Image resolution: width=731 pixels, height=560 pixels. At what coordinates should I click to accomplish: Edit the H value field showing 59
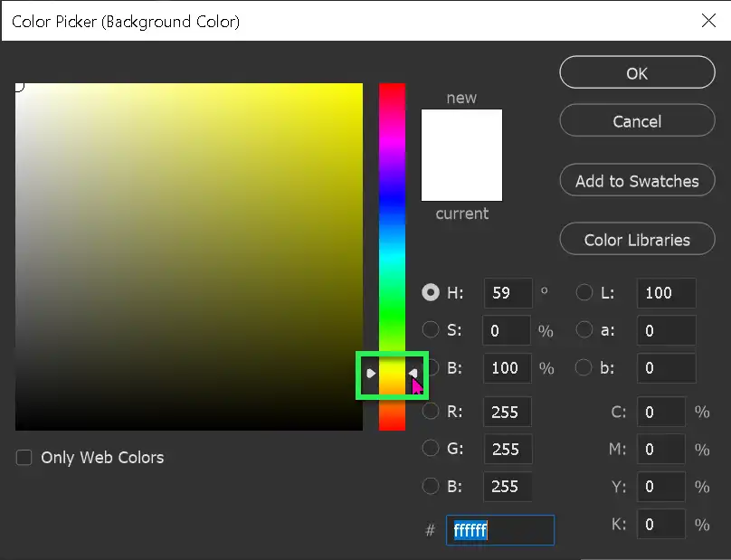click(507, 292)
